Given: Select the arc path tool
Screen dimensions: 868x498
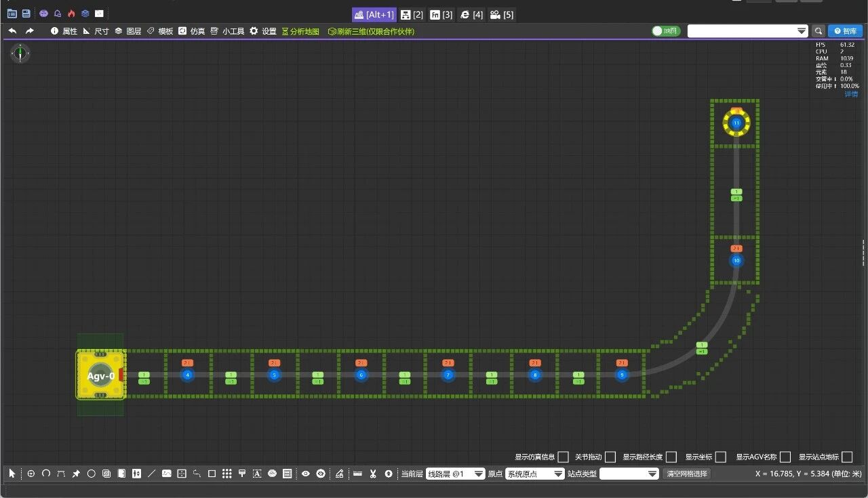Looking at the screenshot, I should click(45, 474).
